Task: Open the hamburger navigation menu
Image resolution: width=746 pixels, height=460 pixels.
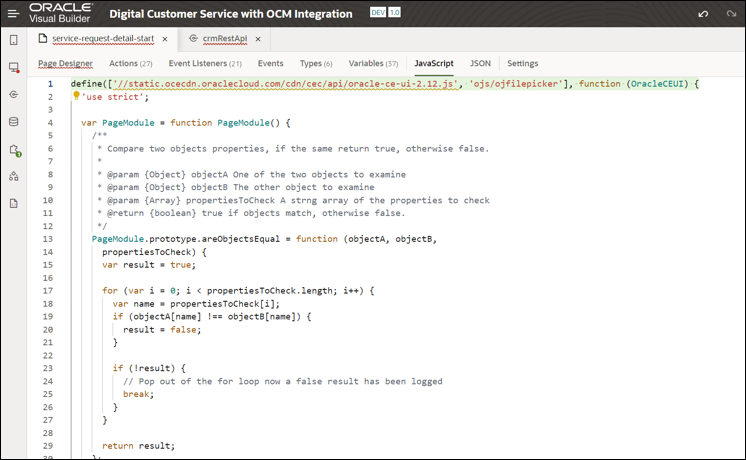Action: coord(13,14)
